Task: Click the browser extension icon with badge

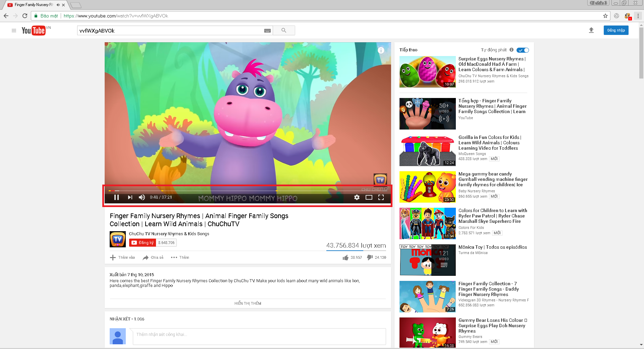Action: coord(628,16)
